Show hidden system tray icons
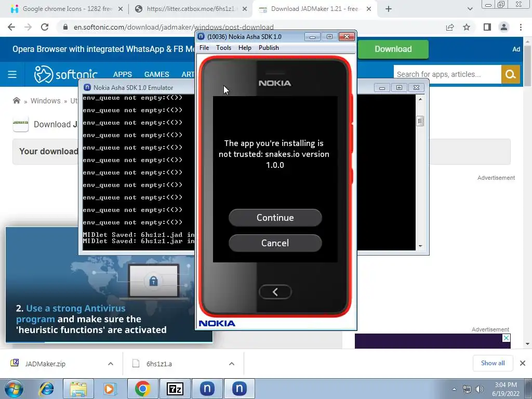532x399 pixels. tap(454, 389)
